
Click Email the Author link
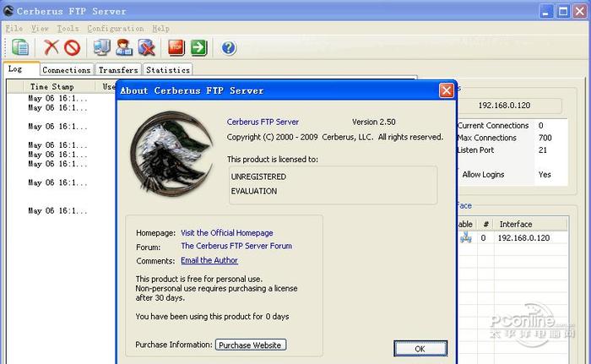point(209,260)
